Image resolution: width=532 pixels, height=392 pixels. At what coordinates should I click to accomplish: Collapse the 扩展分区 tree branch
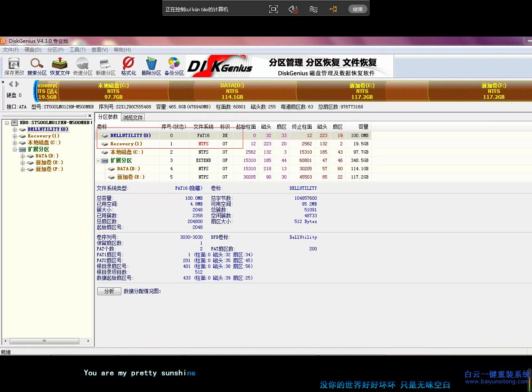(14, 149)
